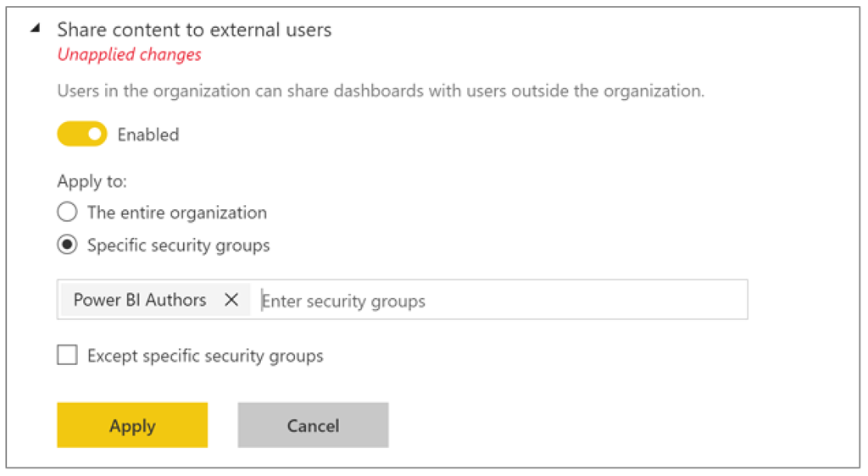This screenshot has width=868, height=476.
Task: Collapse the Share content to external users section
Action: click(36, 28)
